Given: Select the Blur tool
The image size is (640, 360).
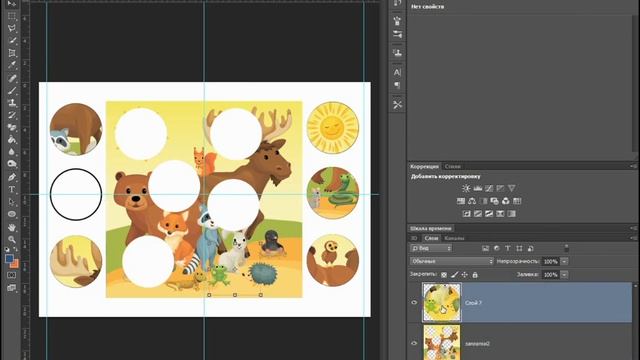Looking at the screenshot, I should tap(12, 152).
